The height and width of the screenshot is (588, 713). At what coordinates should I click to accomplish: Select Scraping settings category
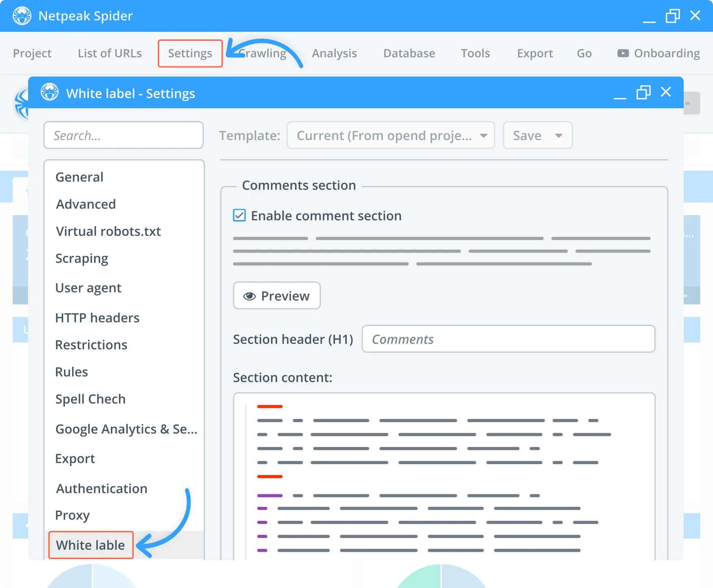click(81, 259)
